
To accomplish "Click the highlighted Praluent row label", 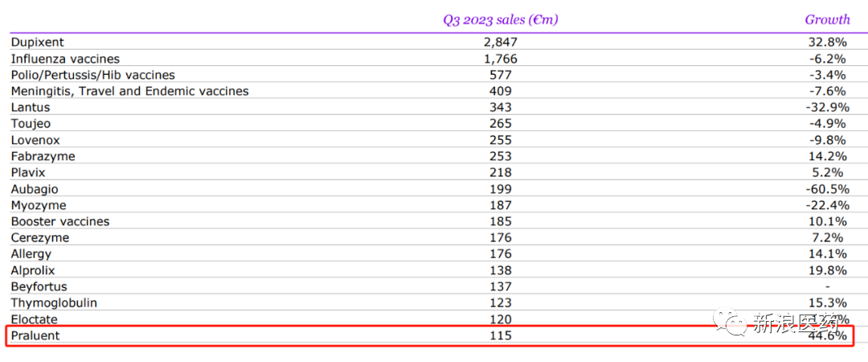I will [x=35, y=335].
